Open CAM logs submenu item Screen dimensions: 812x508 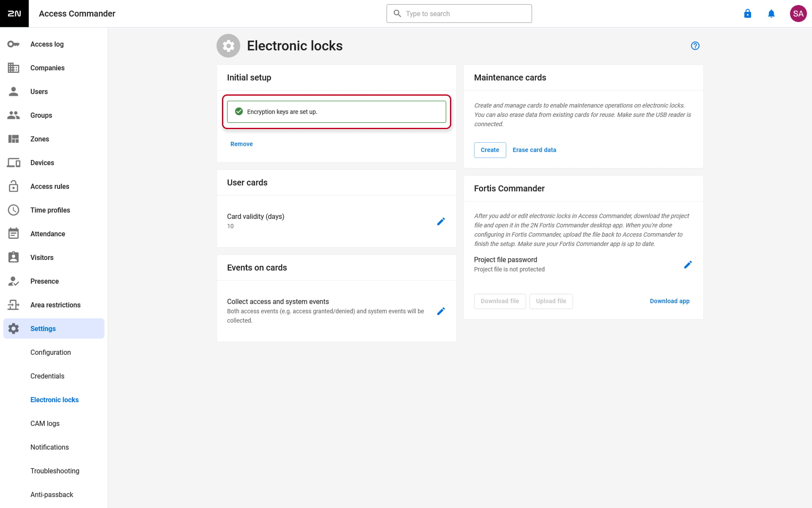pyautogui.click(x=54, y=423)
